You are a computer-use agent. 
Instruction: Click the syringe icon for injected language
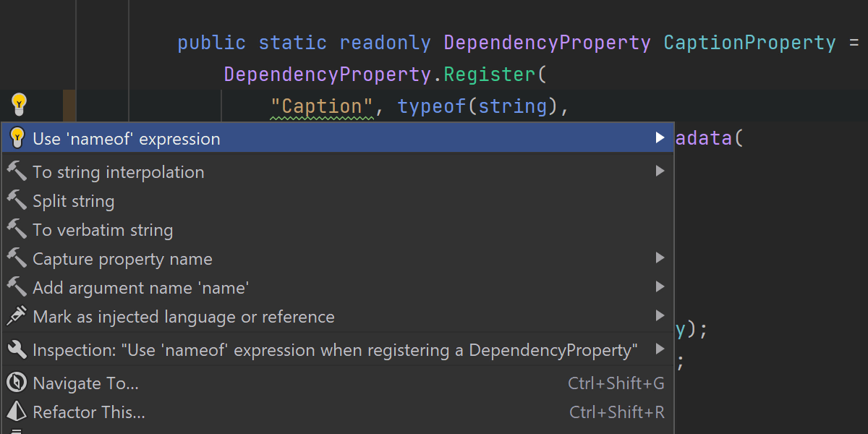point(17,317)
